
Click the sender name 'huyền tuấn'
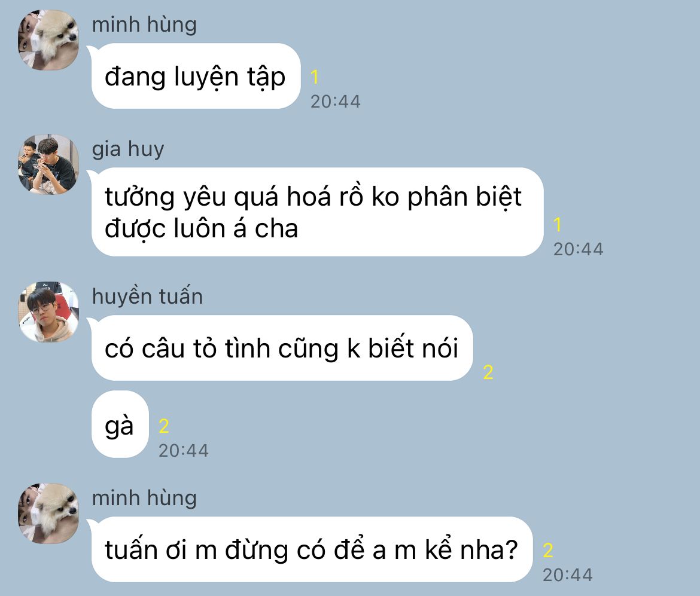coord(147,296)
